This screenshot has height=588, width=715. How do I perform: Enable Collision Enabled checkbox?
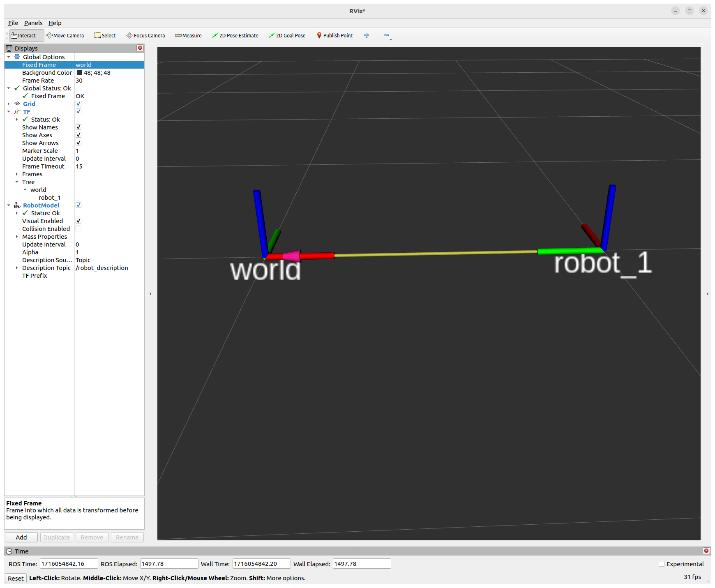78,228
